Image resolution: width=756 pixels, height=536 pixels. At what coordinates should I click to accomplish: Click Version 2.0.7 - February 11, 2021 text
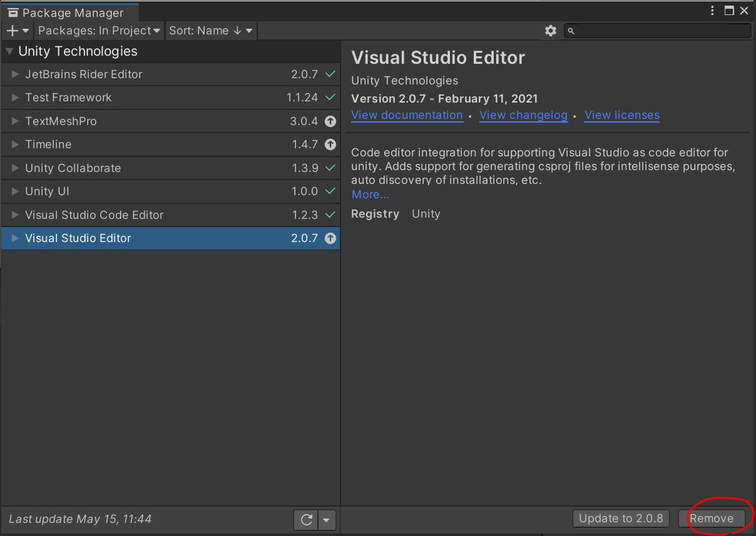444,99
